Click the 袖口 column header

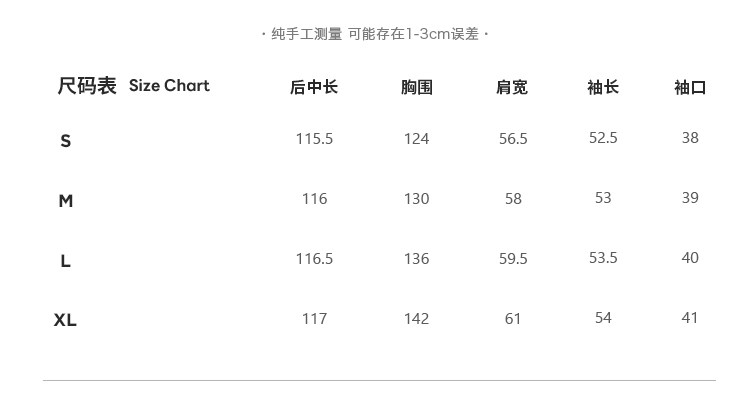click(690, 88)
